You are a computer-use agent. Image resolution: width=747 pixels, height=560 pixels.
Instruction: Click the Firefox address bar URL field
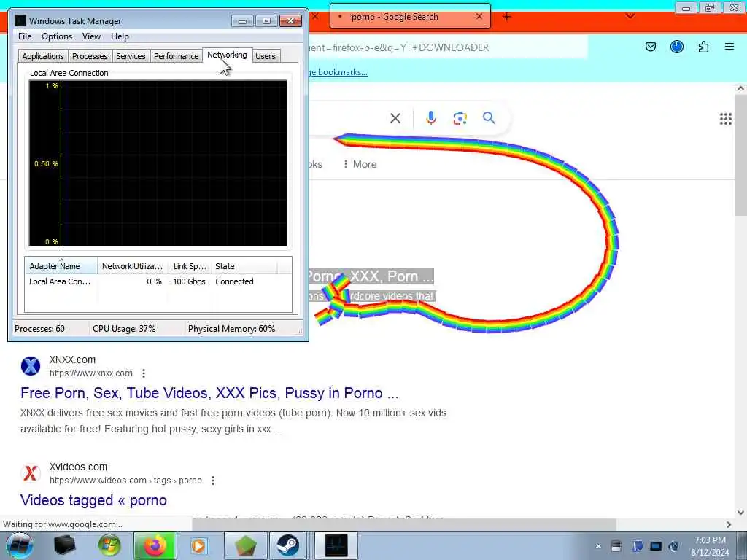click(448, 47)
